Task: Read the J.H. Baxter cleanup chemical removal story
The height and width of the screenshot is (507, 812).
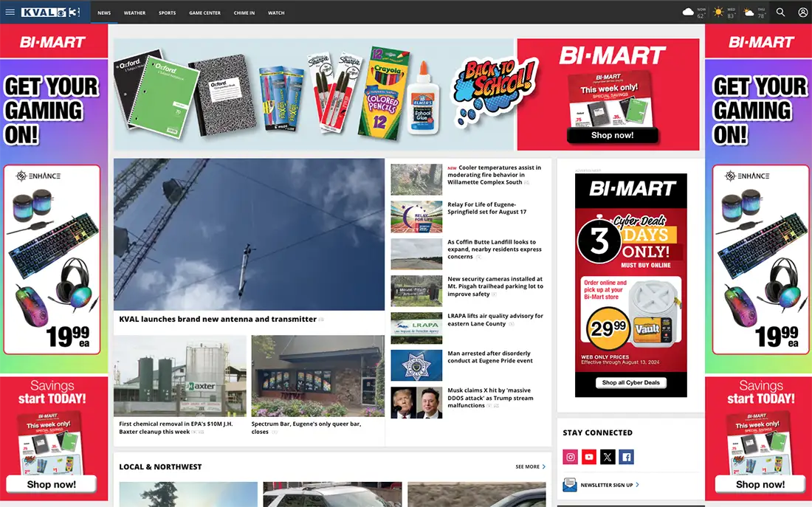Action: 176,428
